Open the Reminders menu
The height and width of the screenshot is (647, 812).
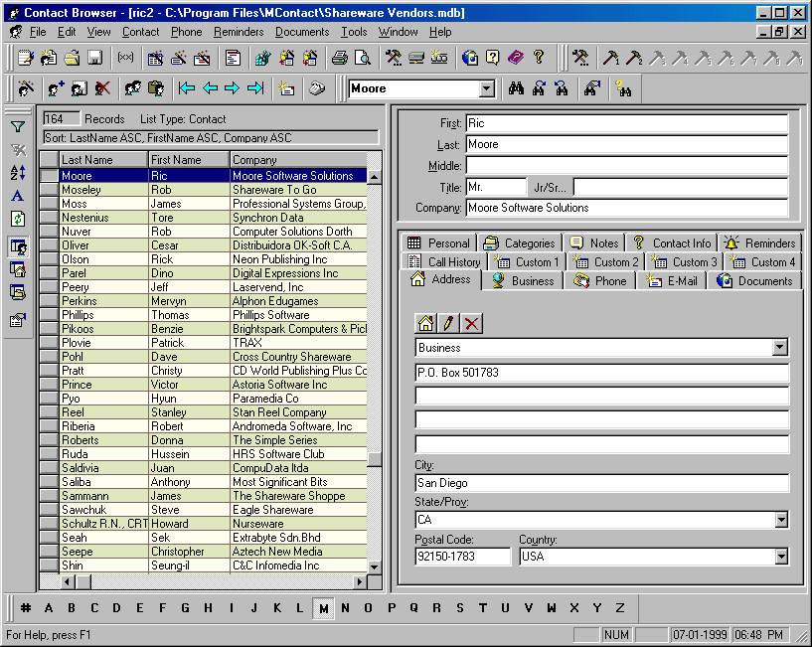pos(239,32)
